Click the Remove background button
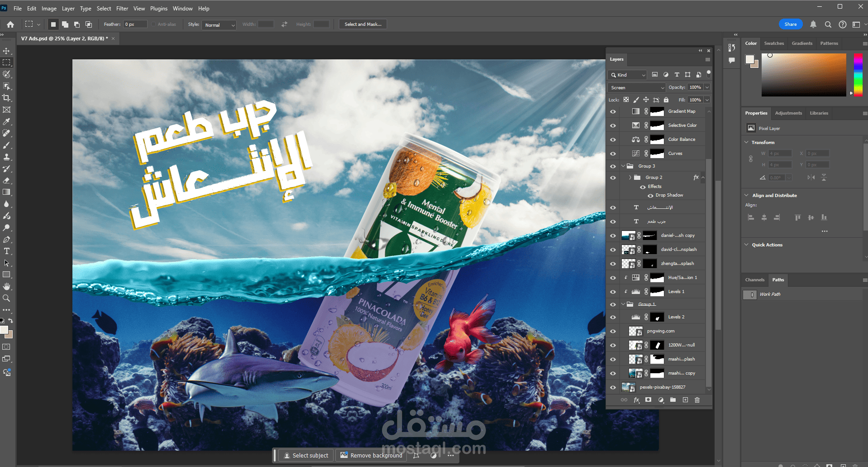Viewport: 868px width, 467px height. [x=371, y=455]
